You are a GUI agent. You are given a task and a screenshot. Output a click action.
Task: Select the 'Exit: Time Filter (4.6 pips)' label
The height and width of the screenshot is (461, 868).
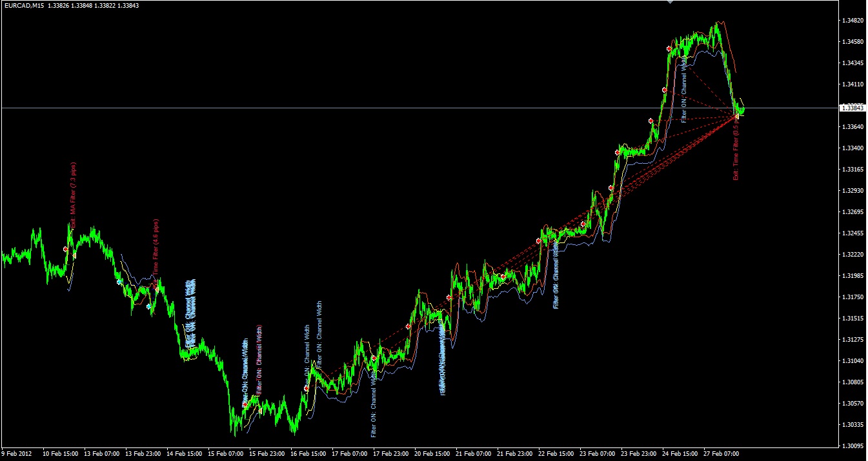pyautogui.click(x=156, y=254)
